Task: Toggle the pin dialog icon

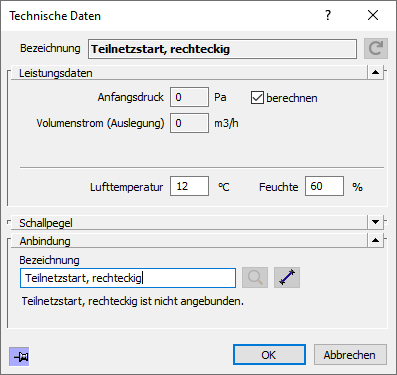Action: [19, 357]
